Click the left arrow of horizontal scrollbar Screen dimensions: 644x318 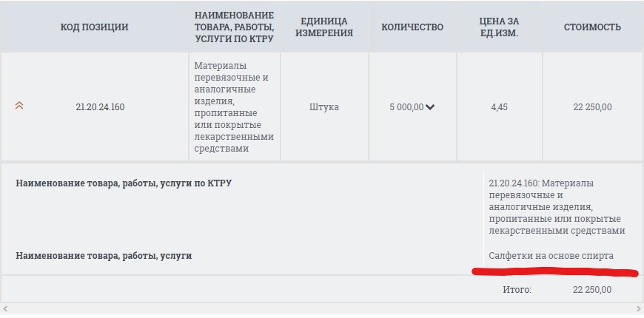[x=4, y=308]
